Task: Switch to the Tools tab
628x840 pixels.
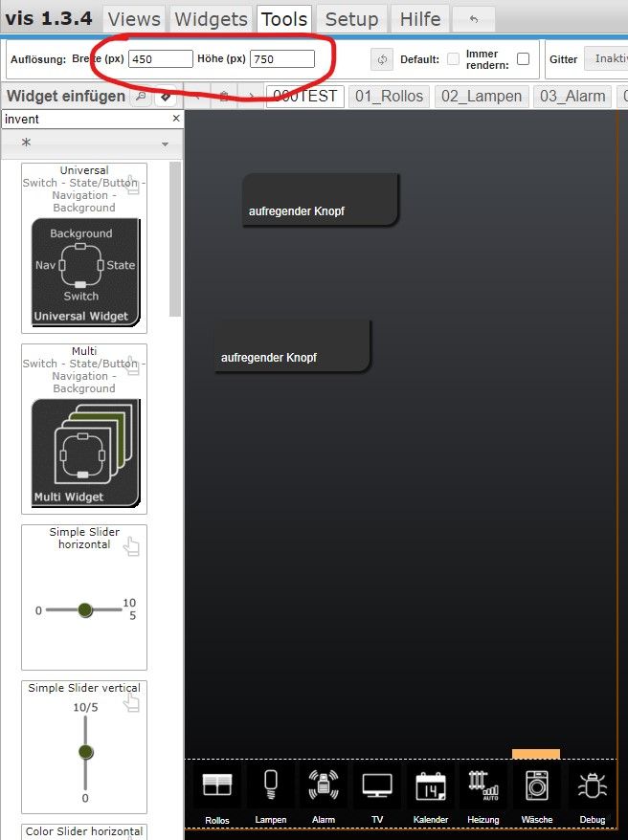Action: (x=284, y=19)
